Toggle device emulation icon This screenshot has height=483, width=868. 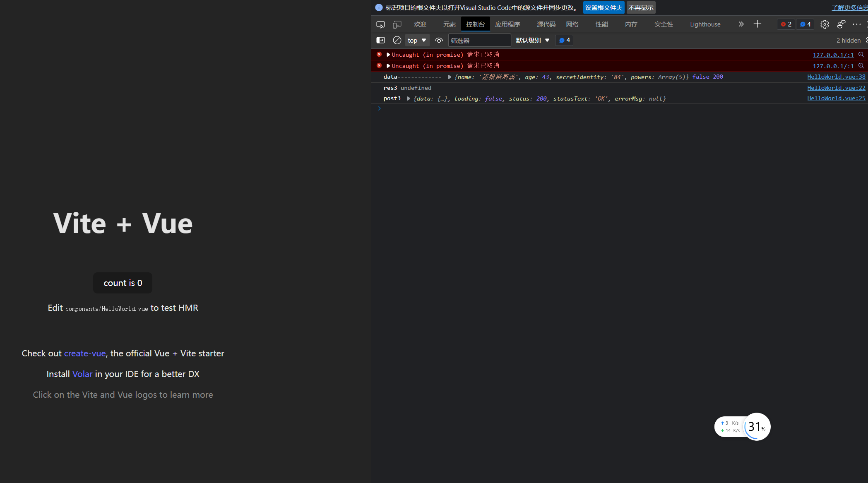[x=397, y=24]
